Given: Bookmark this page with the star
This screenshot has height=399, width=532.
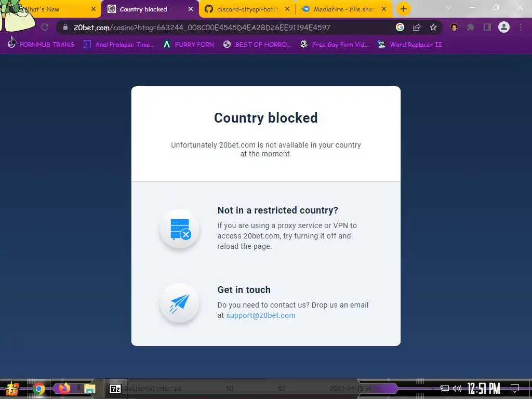Looking at the screenshot, I should click(x=433, y=27).
